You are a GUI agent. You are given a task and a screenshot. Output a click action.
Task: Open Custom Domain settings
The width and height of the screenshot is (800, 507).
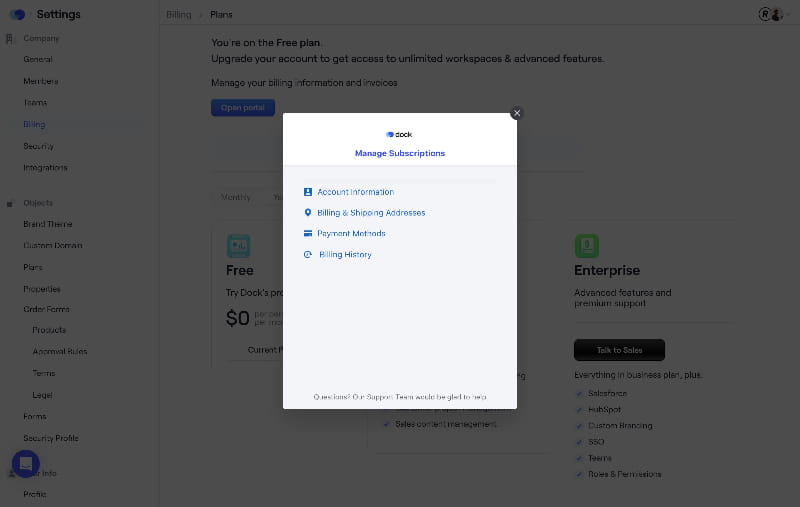point(53,245)
